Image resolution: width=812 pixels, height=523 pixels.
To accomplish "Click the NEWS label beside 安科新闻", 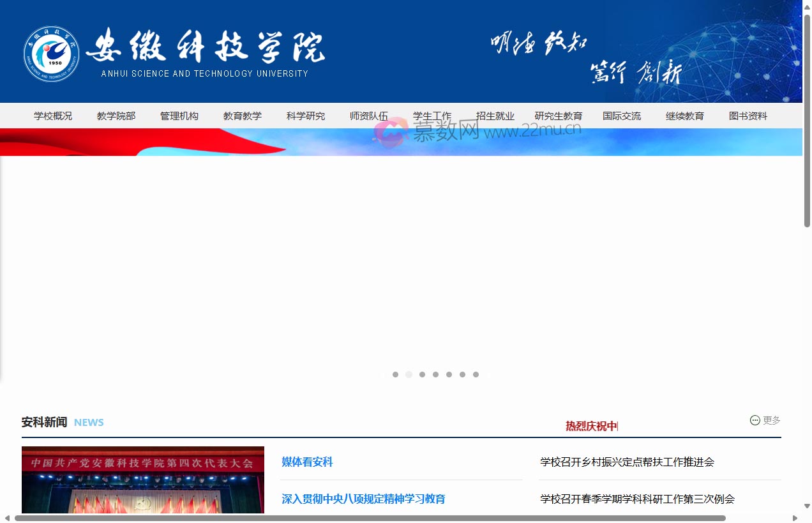I will (89, 422).
